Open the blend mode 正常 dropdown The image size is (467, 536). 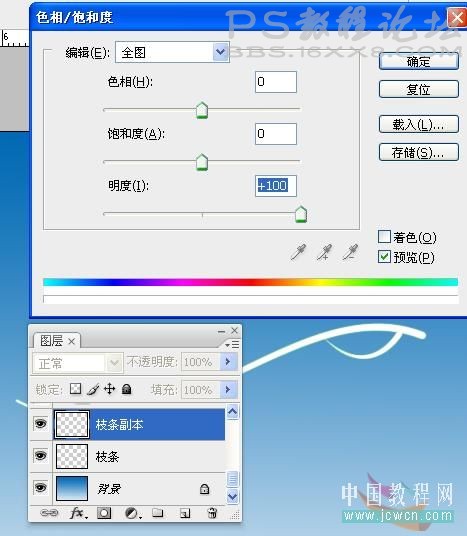pos(78,363)
